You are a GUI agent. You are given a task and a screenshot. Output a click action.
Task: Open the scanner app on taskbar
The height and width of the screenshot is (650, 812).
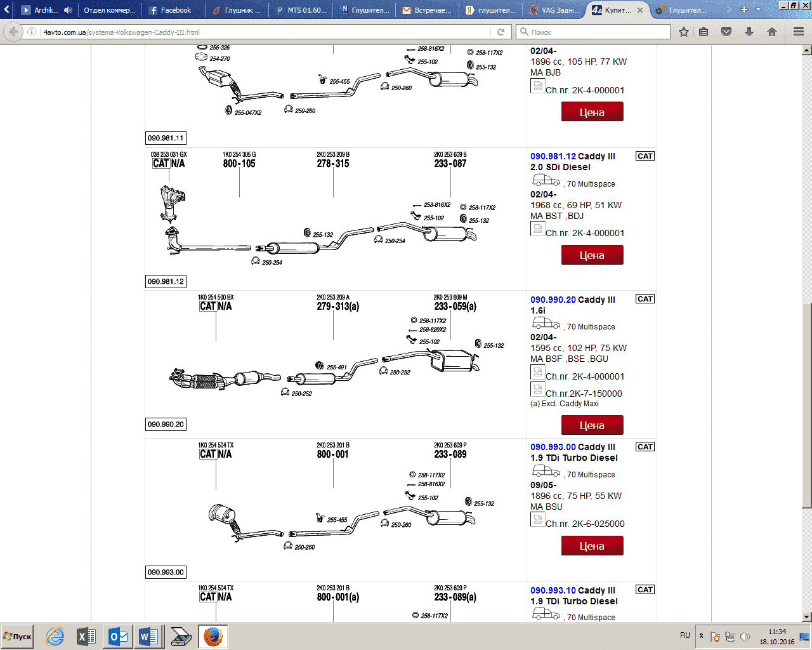tap(181, 637)
